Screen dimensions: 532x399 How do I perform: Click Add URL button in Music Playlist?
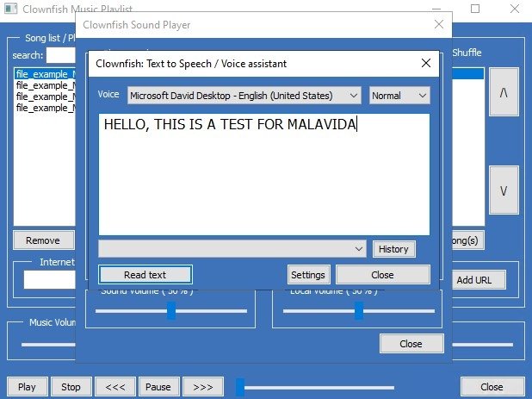(x=479, y=280)
